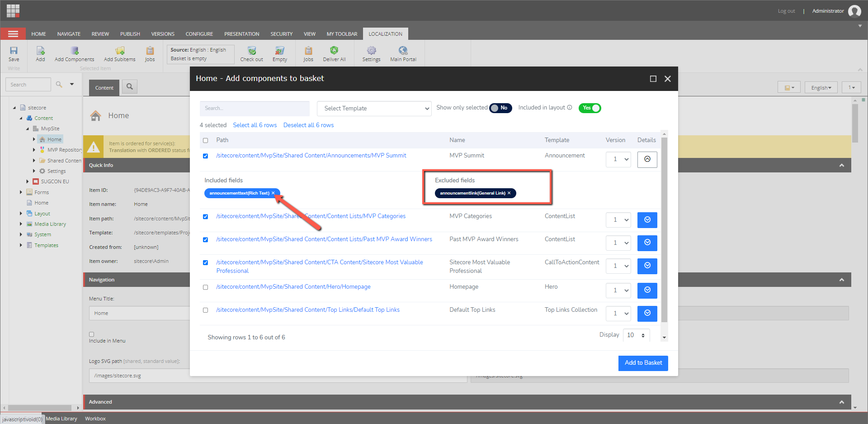Select Templates in the content tree

click(46, 245)
